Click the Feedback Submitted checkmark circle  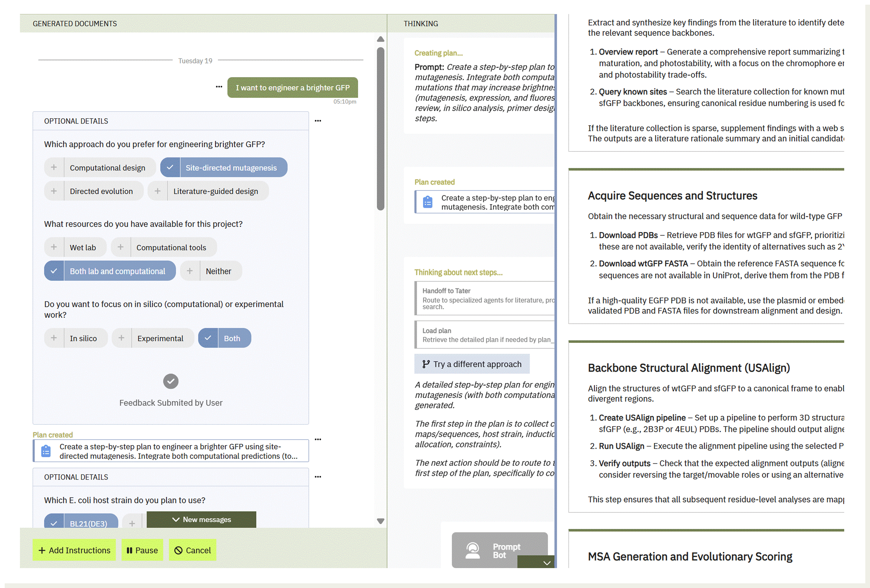coord(171,382)
